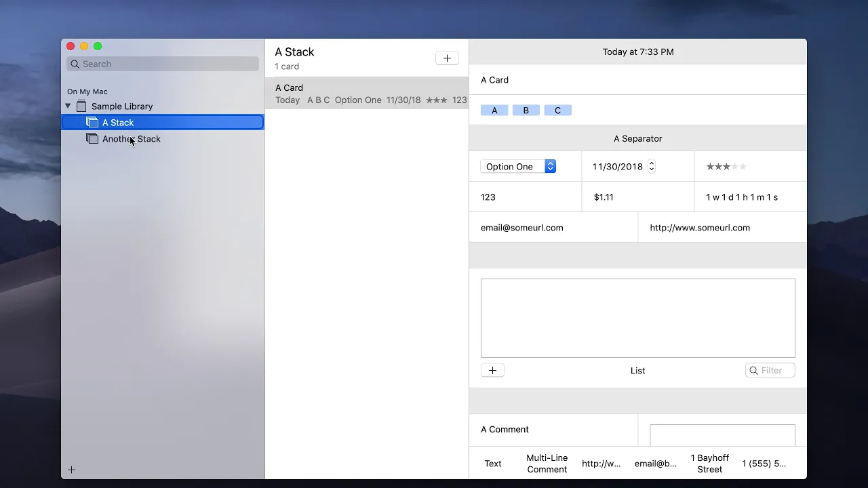868x488 pixels.
Task: Click 1 Bayhoff Street in bottom bar
Action: pyautogui.click(x=710, y=464)
